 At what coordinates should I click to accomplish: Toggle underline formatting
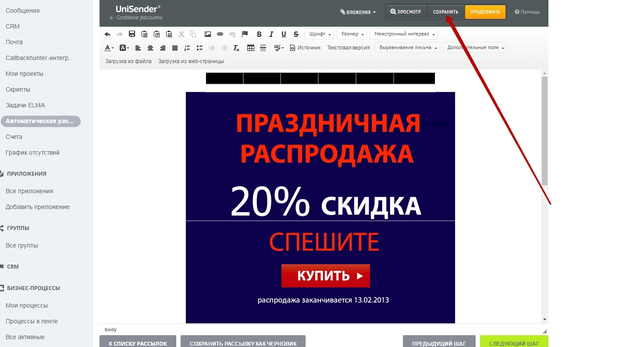[x=284, y=34]
